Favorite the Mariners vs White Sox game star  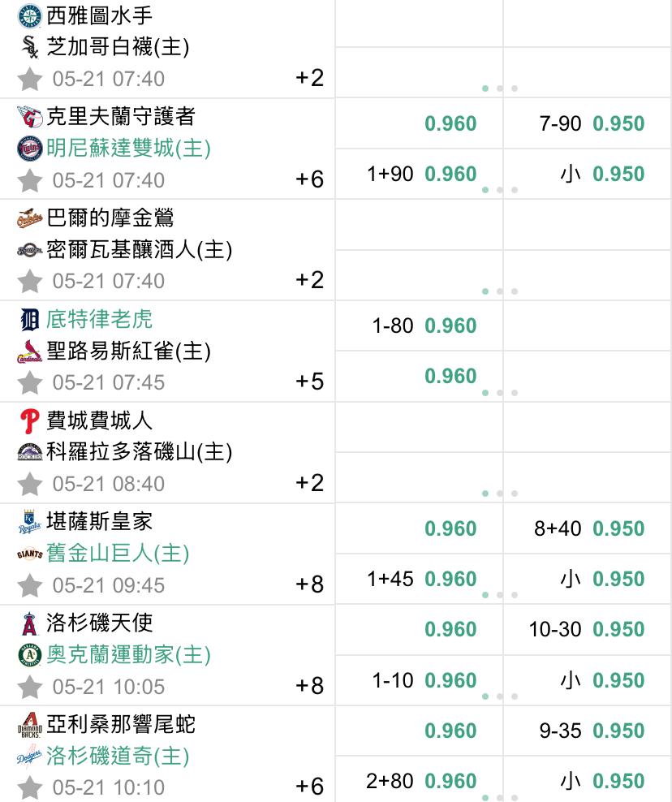pyautogui.click(x=30, y=79)
